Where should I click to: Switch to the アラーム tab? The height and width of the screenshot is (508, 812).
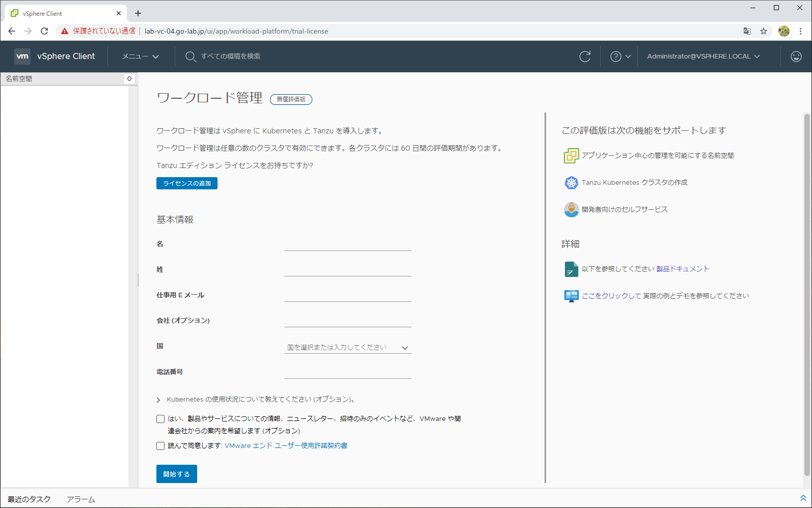coord(80,499)
